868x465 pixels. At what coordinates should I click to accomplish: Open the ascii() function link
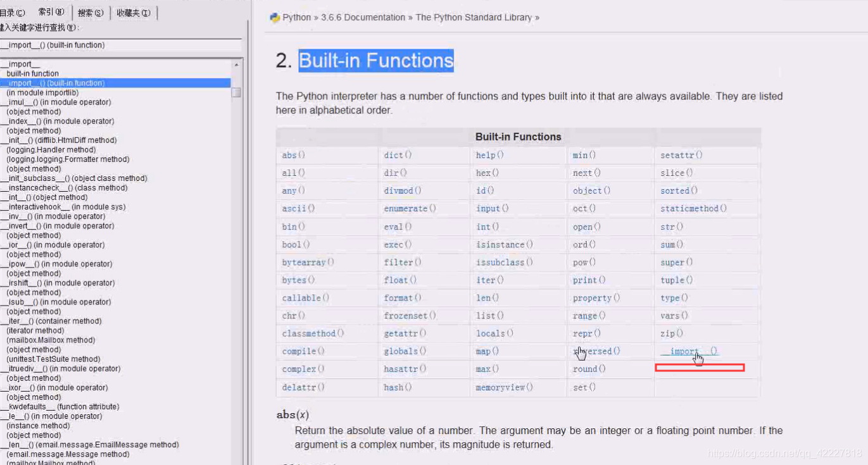[x=298, y=208]
